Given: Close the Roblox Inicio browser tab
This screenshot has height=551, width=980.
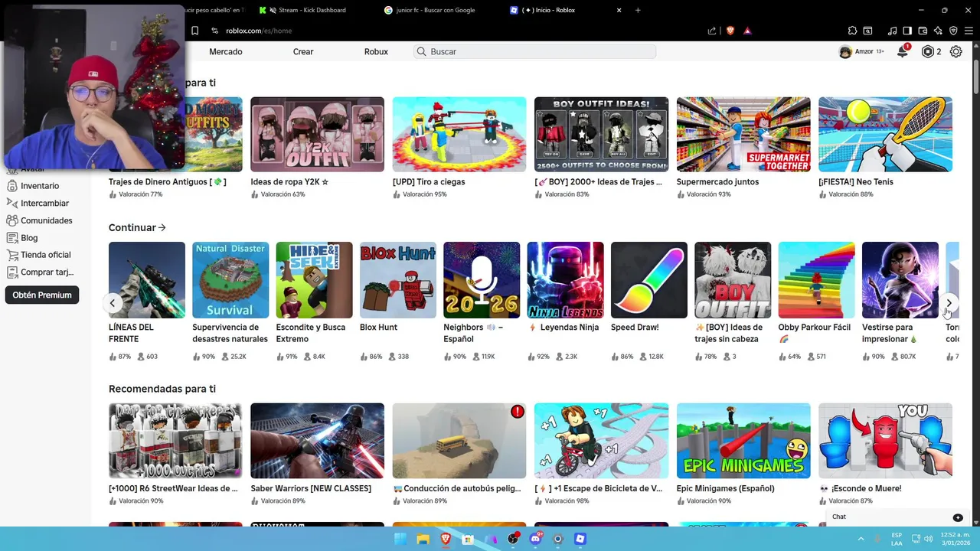Looking at the screenshot, I should (619, 10).
